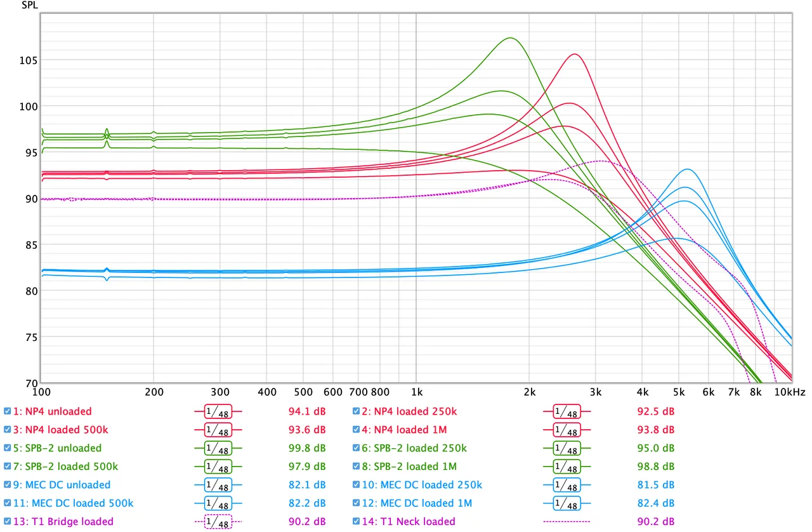Click the dotted line sample for T1 Neck loaded
This screenshot has width=812, height=532.
(567, 522)
